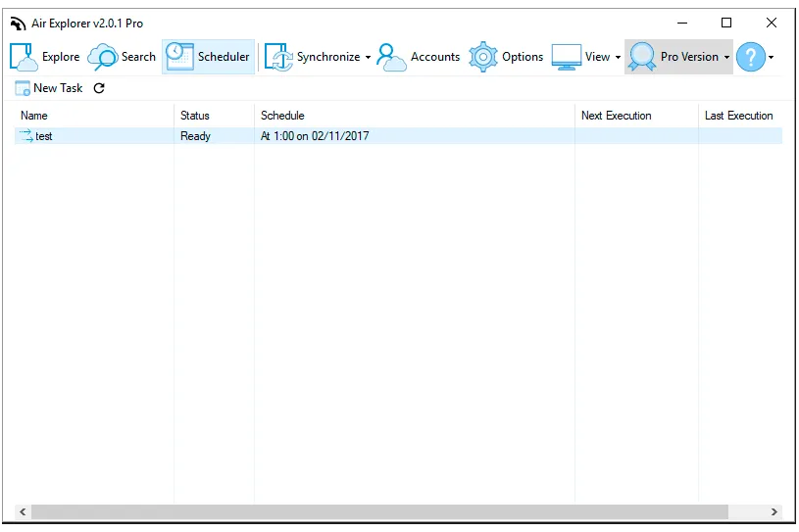Open the Options label
The image size is (799, 532).
click(523, 57)
